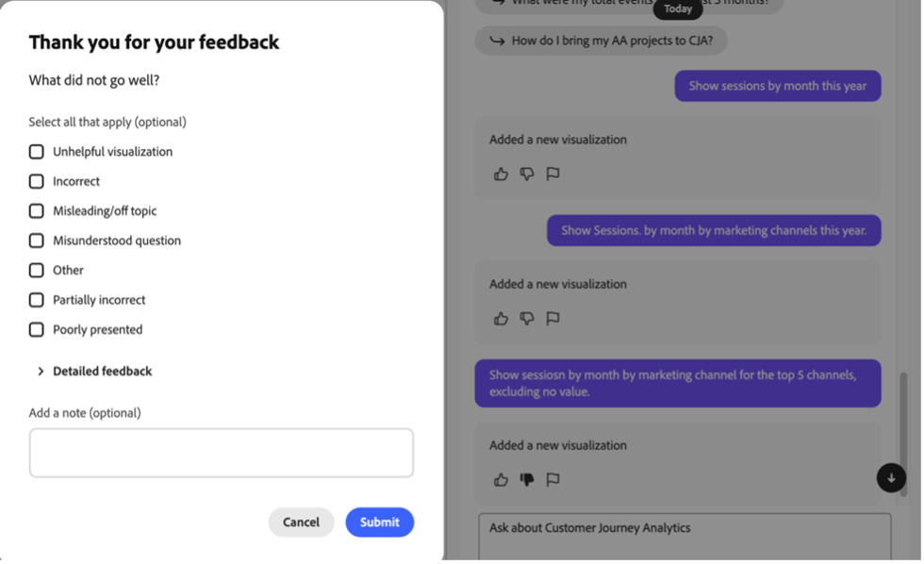Select the Misleading/off topic checkbox
Viewport: 924px width, 564px height.
37,211
